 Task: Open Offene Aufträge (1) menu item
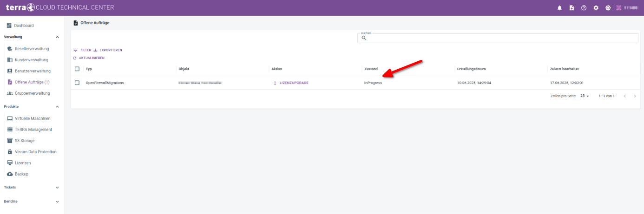(x=32, y=82)
